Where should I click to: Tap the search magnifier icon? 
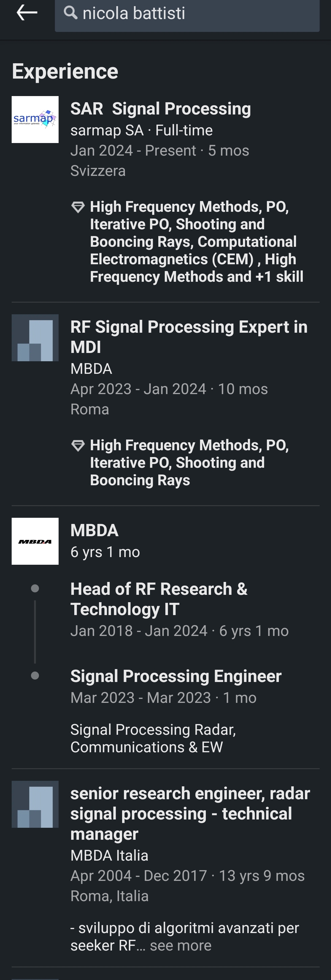tap(70, 13)
